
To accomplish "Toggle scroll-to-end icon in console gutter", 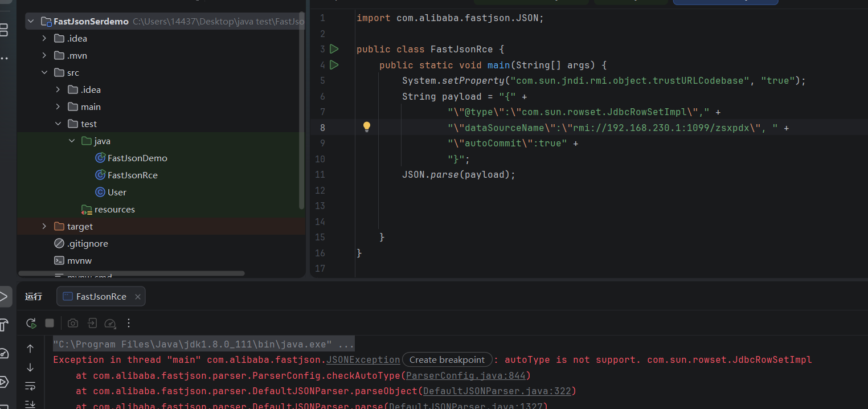I will [31, 404].
